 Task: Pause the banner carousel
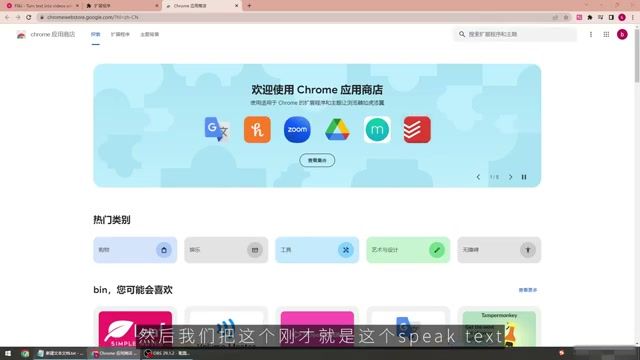tap(524, 177)
